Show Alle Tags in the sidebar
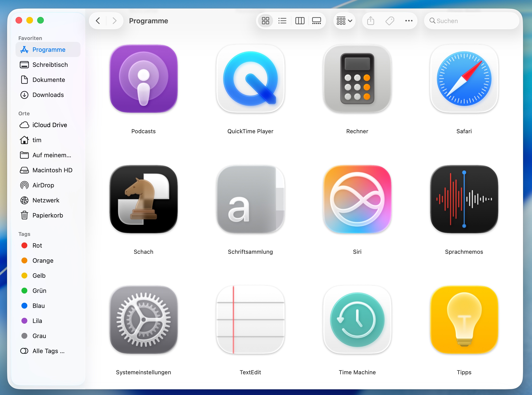The height and width of the screenshot is (395, 532). click(x=48, y=351)
